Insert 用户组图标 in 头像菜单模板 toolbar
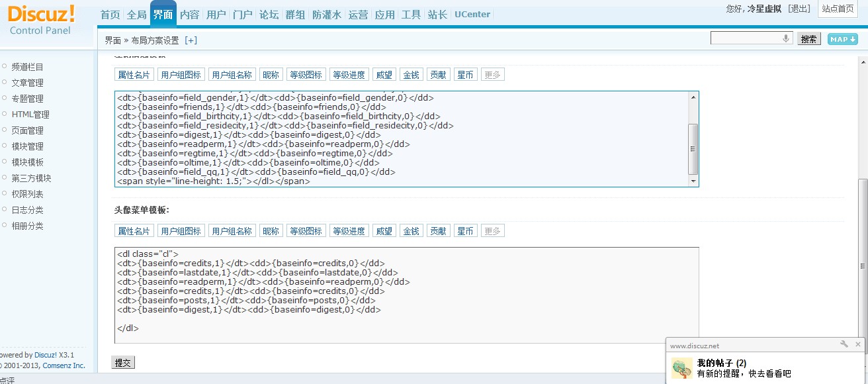This screenshot has width=868, height=384. [181, 231]
